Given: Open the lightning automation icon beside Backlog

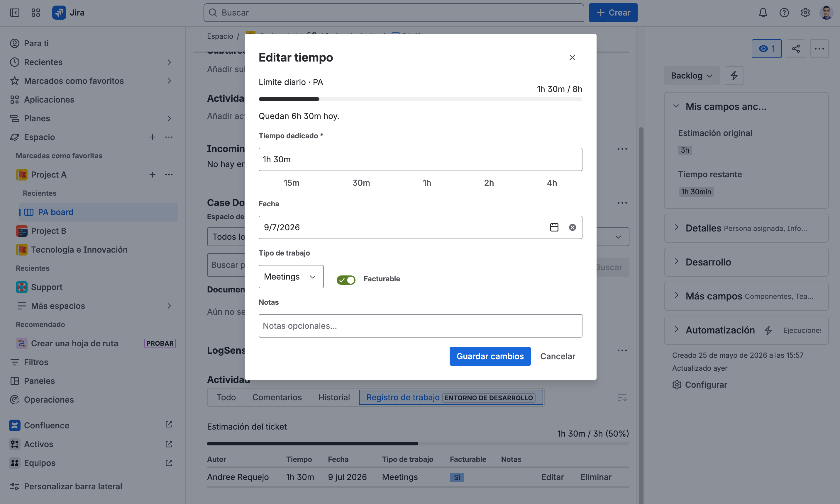Looking at the screenshot, I should [x=734, y=75].
